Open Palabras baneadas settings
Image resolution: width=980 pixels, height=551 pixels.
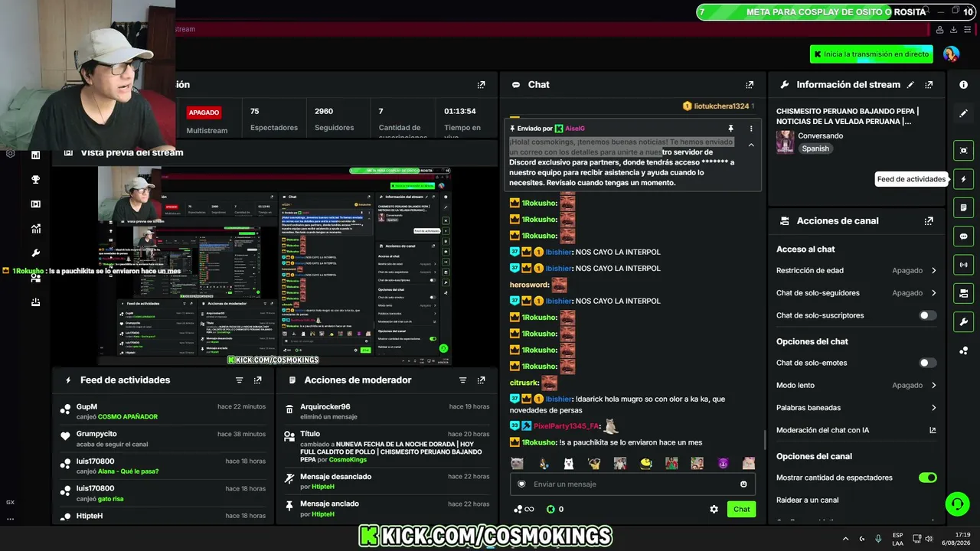[x=857, y=408]
